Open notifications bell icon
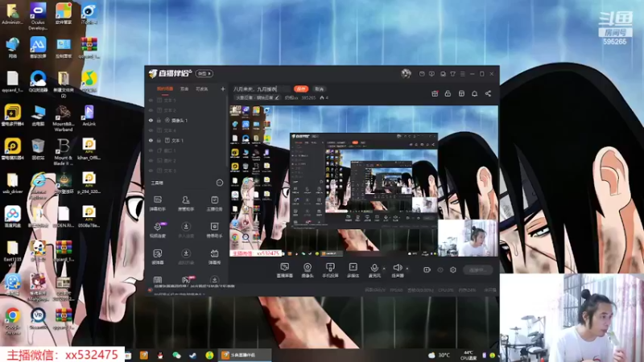Image resolution: width=644 pixels, height=362 pixels. (x=474, y=93)
